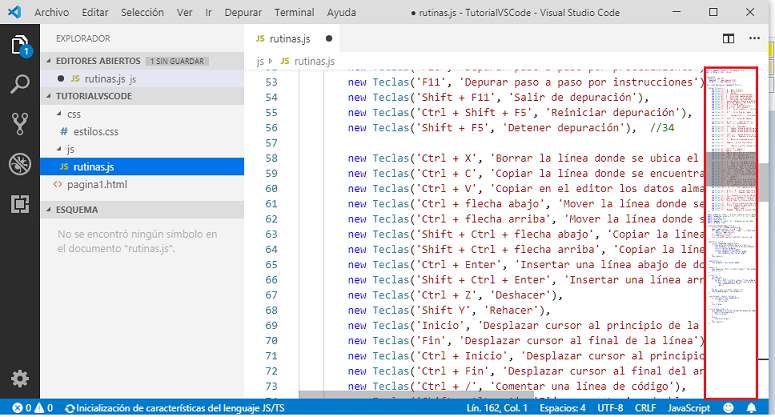Image resolution: width=775 pixels, height=417 pixels.
Task: Click the //34 comment on line 56
Action: (x=662, y=127)
